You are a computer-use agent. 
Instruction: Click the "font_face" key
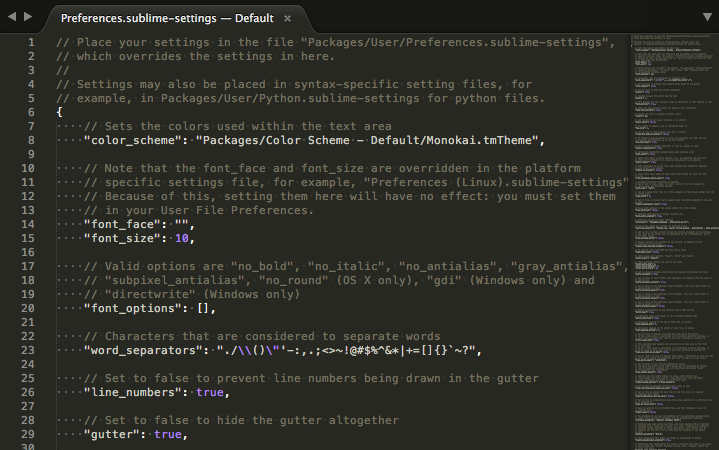pos(122,224)
